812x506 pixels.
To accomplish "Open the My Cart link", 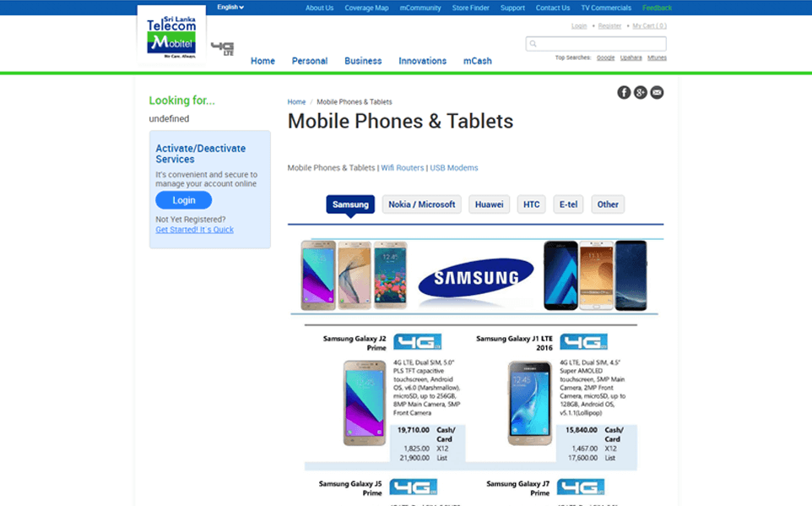I will pyautogui.click(x=649, y=26).
